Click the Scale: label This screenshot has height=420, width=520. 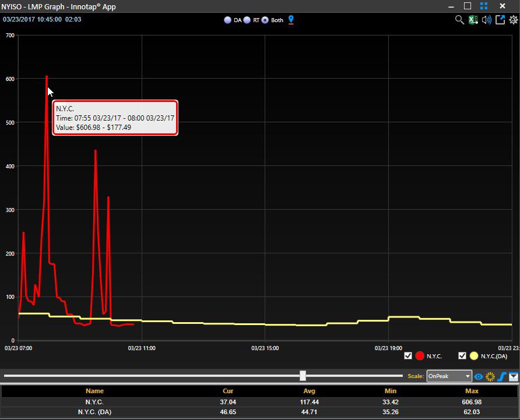416,376
